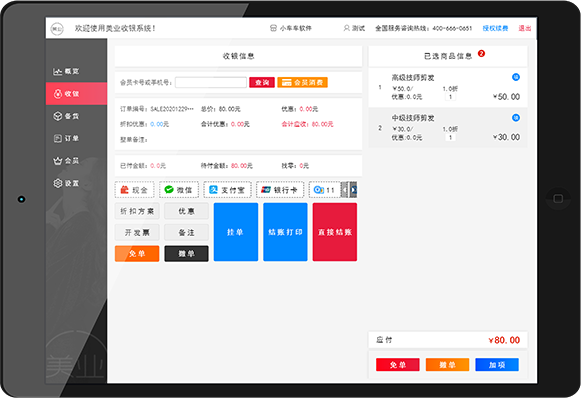The image size is (581, 398).
Task: Click the 小车车软件 shop label
Action: pyautogui.click(x=291, y=28)
